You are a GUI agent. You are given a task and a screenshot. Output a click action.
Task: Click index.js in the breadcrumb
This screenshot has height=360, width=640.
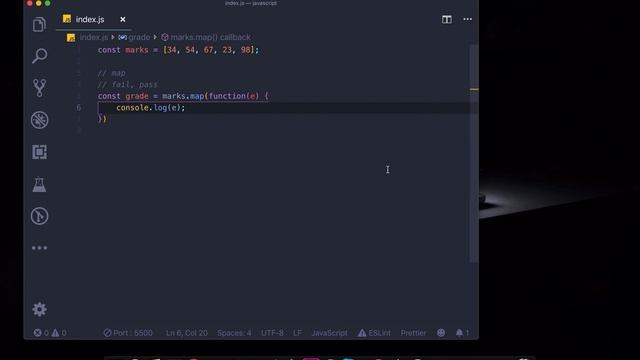[94, 37]
